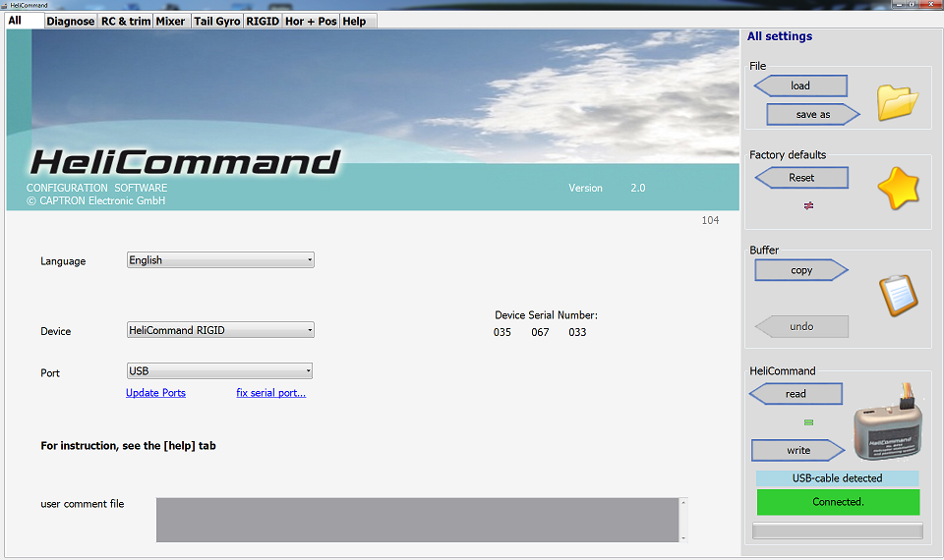Click the Version 2.0 text on banner

coord(607,188)
